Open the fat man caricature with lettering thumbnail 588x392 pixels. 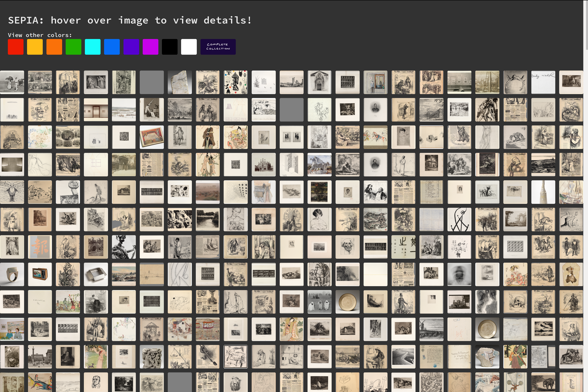[12, 192]
